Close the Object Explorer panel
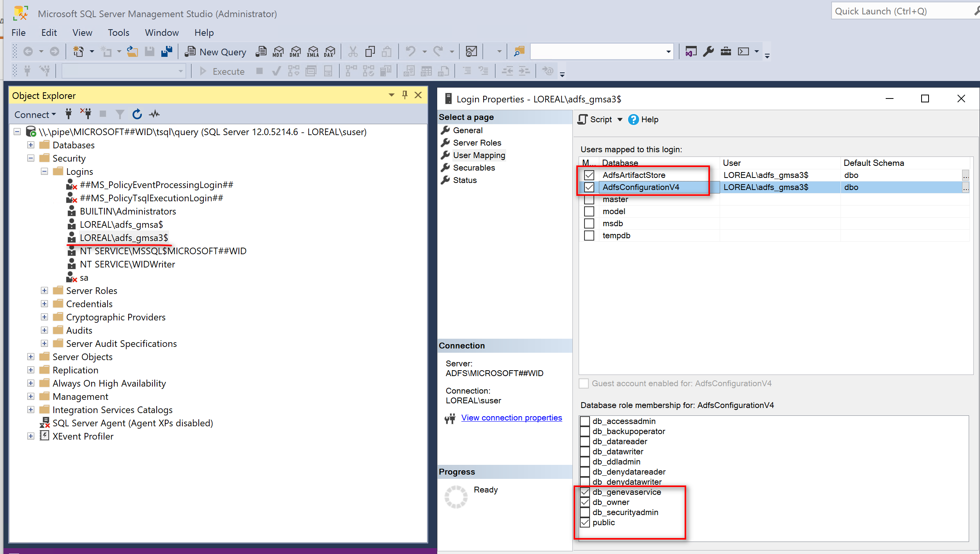The width and height of the screenshot is (980, 554). pos(418,95)
